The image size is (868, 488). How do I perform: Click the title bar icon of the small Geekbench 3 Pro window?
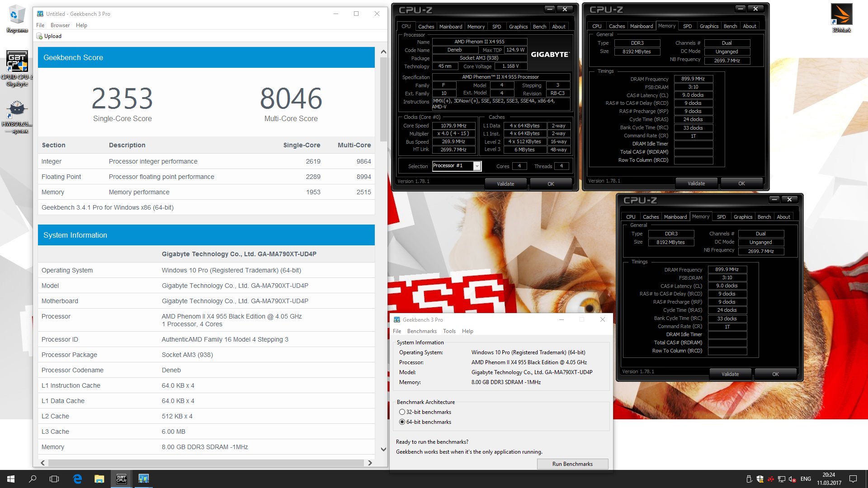(397, 320)
